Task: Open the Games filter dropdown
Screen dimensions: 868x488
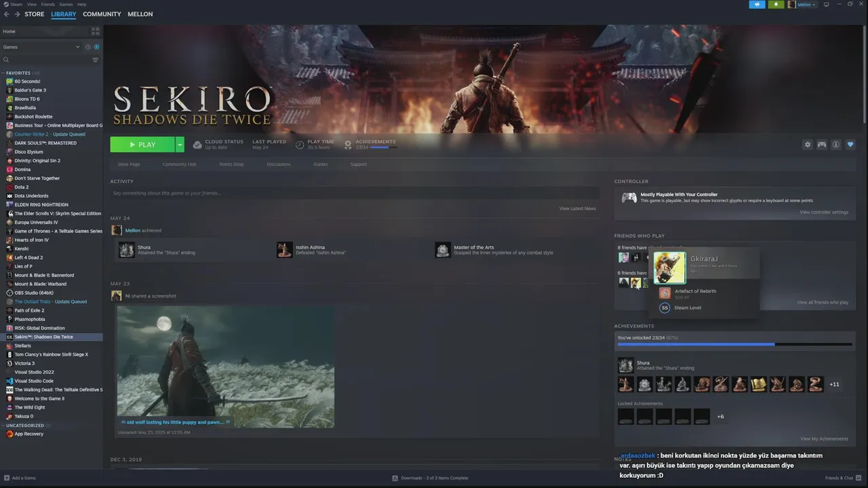Action: click(x=41, y=47)
